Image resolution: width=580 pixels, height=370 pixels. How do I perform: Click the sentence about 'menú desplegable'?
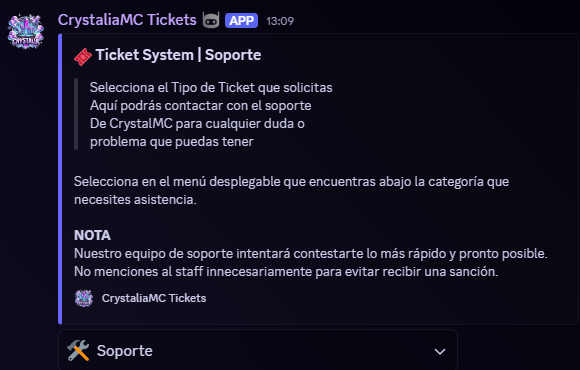pyautogui.click(x=291, y=191)
